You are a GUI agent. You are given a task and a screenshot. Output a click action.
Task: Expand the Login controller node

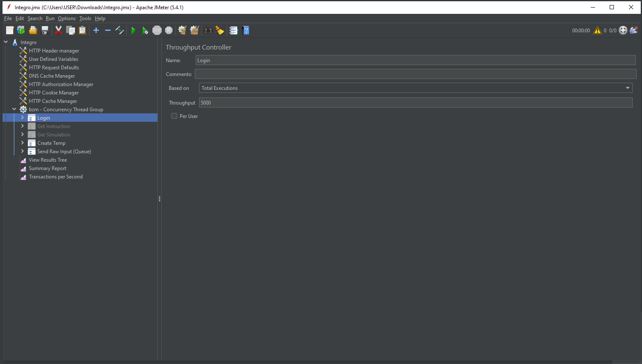[23, 118]
